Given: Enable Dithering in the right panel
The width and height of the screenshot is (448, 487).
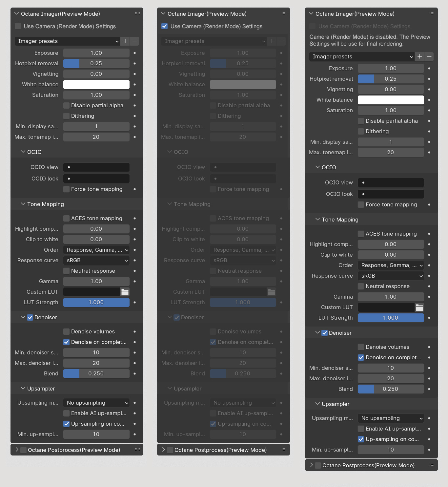Looking at the screenshot, I should pos(361,131).
